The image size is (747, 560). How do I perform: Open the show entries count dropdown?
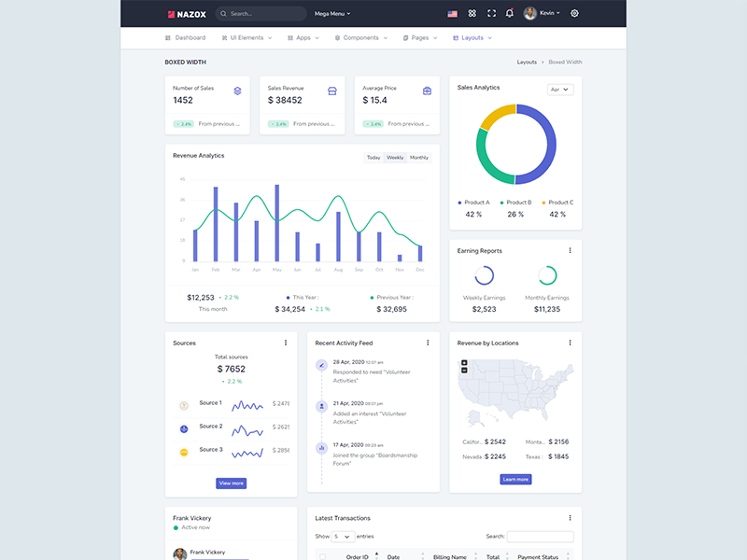pos(343,537)
